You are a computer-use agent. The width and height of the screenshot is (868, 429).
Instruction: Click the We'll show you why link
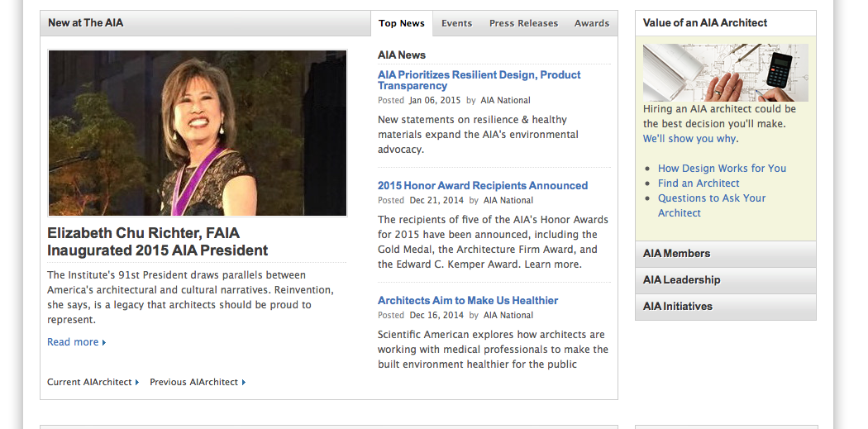pos(689,139)
